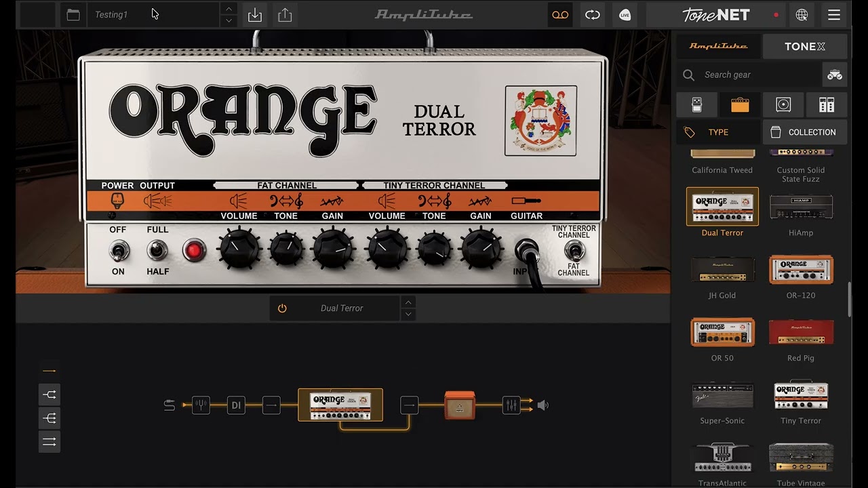Select the DI block in signal chain
The width and height of the screenshot is (868, 488).
click(236, 405)
